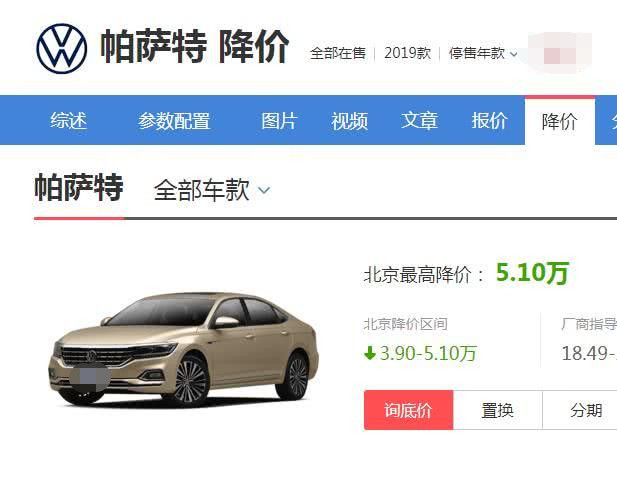Click the red 询底价 button
Viewport: 617px width, 497px height.
tap(408, 410)
